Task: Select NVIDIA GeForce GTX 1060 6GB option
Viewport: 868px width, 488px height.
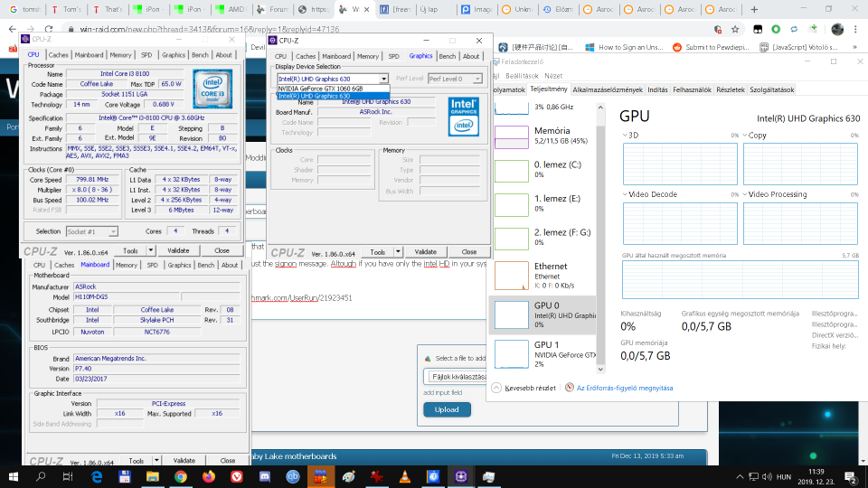Action: tap(334, 89)
